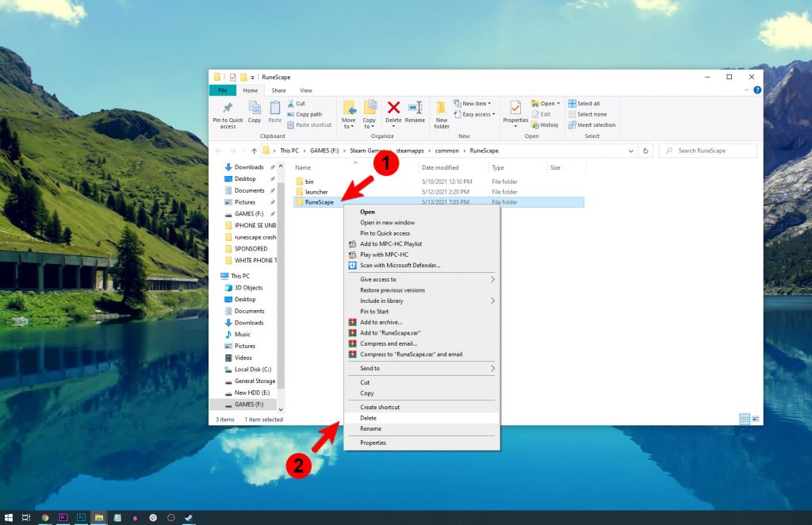
Task: Expand the Send to submenu
Action: 422,368
